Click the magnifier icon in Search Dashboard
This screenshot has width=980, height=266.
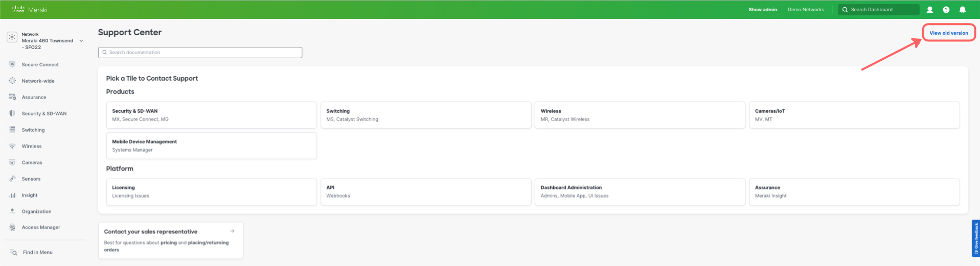click(845, 10)
